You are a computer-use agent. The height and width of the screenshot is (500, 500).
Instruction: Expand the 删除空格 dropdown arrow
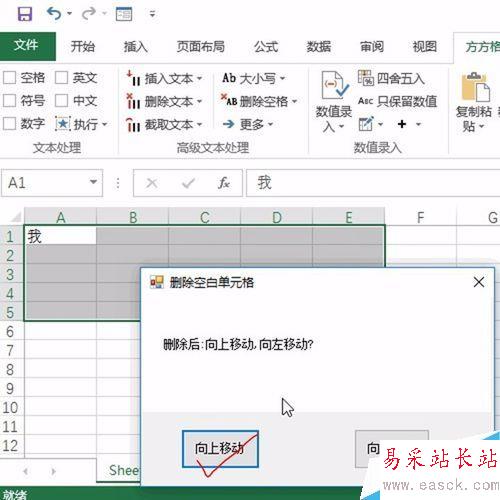pos(294,101)
